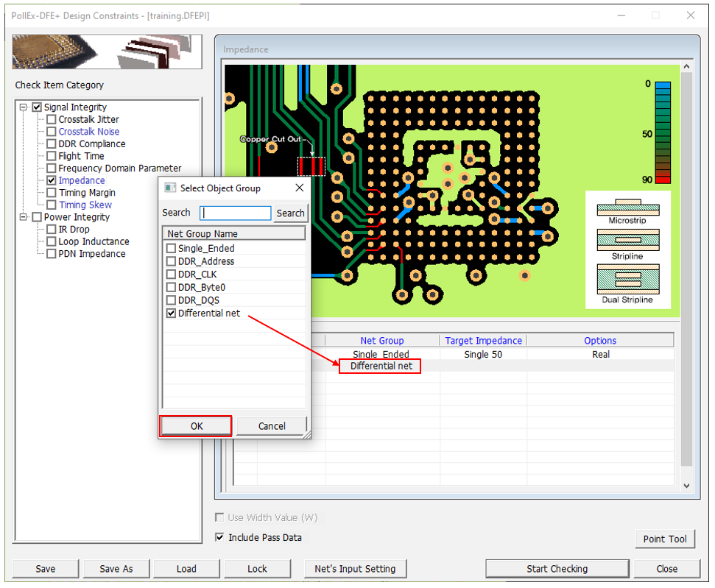
Task: Click the Start Checking button
Action: (x=557, y=568)
